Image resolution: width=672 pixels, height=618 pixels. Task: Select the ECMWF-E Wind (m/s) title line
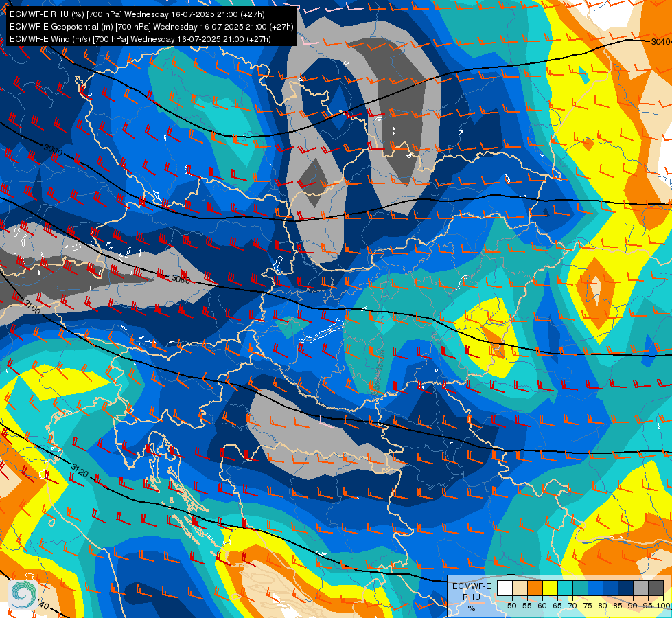click(x=140, y=39)
